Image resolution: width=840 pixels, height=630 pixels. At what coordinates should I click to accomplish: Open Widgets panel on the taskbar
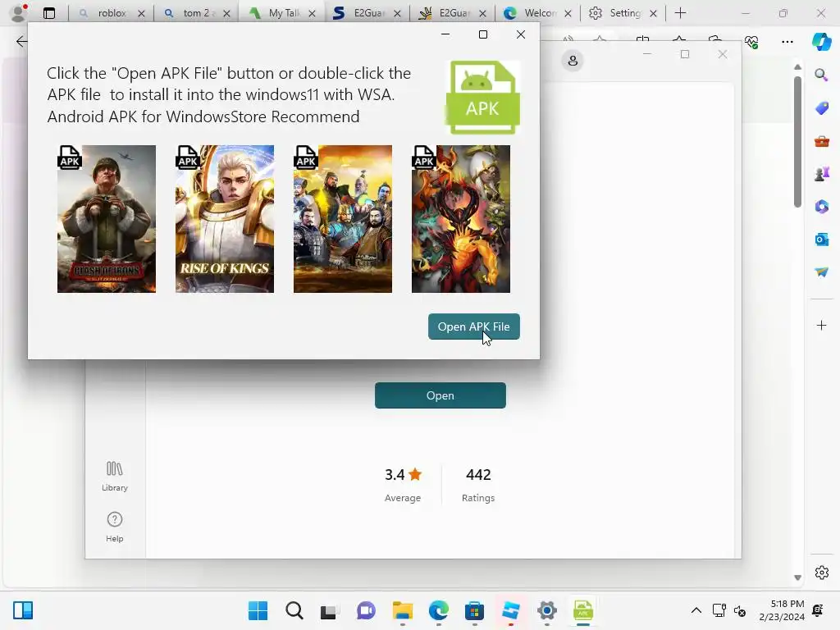click(x=23, y=610)
